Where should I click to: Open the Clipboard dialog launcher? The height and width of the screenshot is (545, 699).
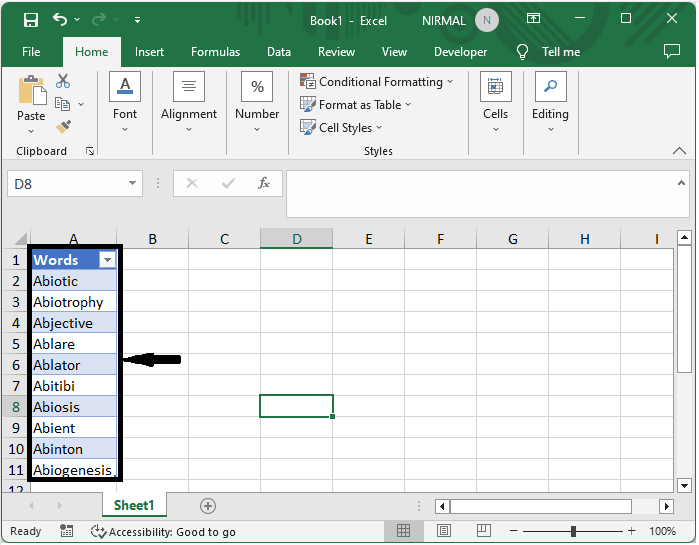pyautogui.click(x=90, y=152)
